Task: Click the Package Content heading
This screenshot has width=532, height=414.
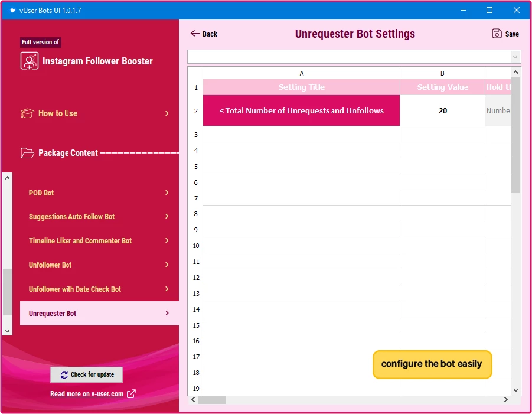Action: click(68, 153)
